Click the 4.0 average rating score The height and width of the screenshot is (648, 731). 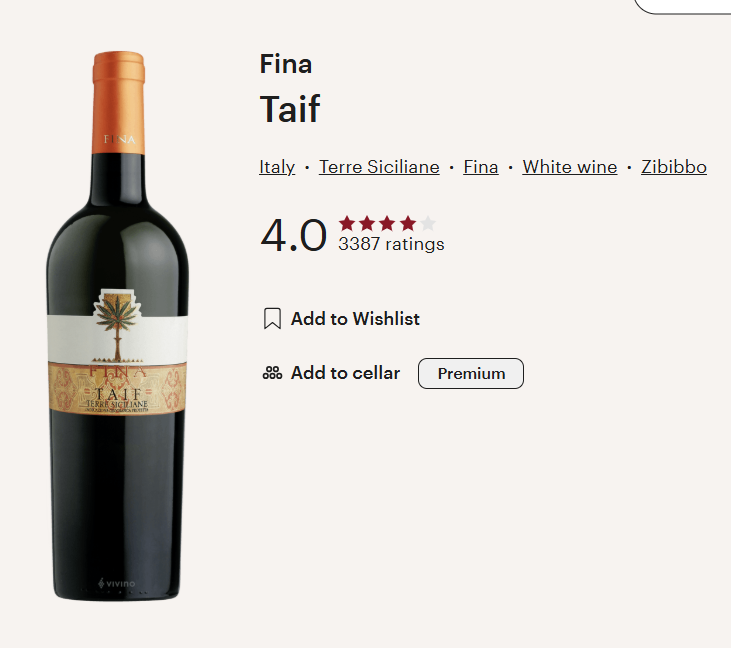click(x=293, y=236)
